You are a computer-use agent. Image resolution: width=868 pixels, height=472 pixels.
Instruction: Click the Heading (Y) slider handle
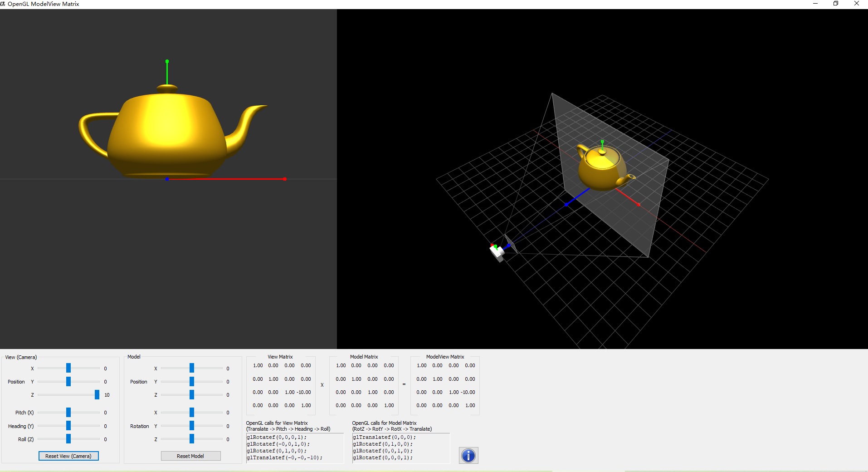tap(68, 426)
